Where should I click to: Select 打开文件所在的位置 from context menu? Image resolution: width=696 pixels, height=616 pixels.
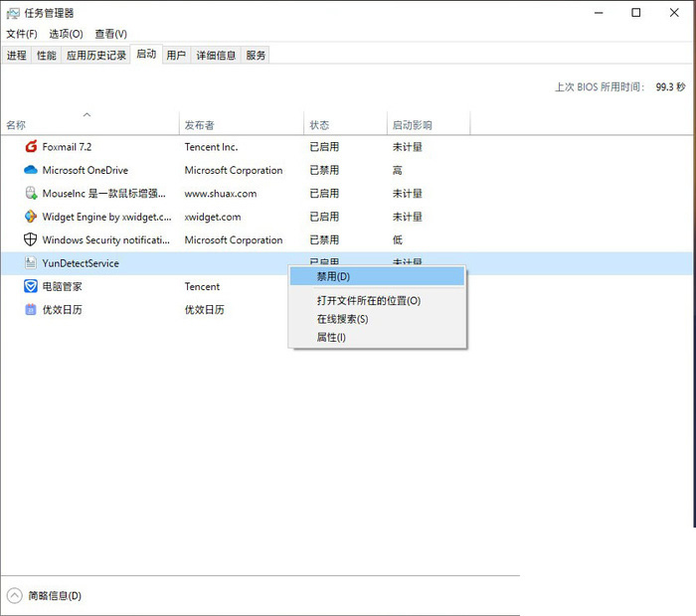(368, 300)
